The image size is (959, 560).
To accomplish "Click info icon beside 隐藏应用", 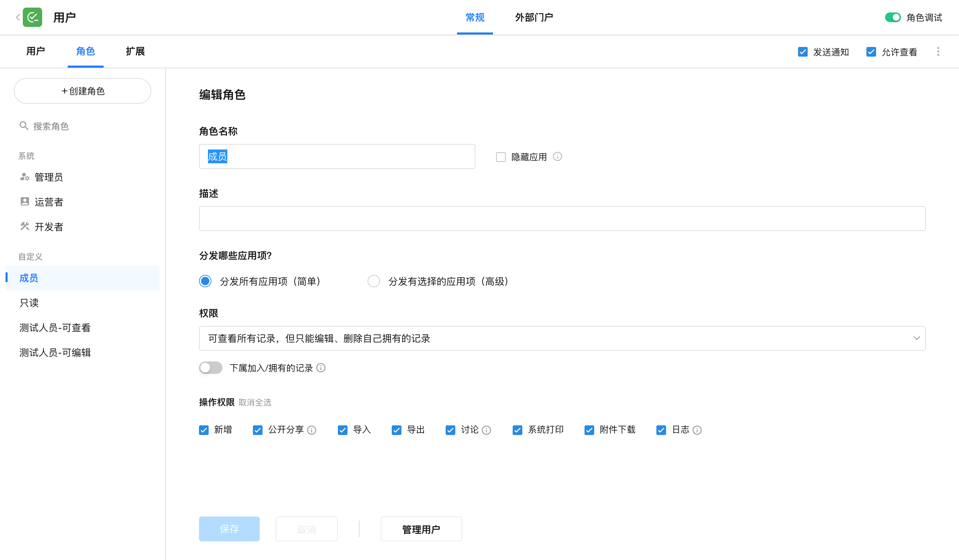I will click(x=557, y=156).
